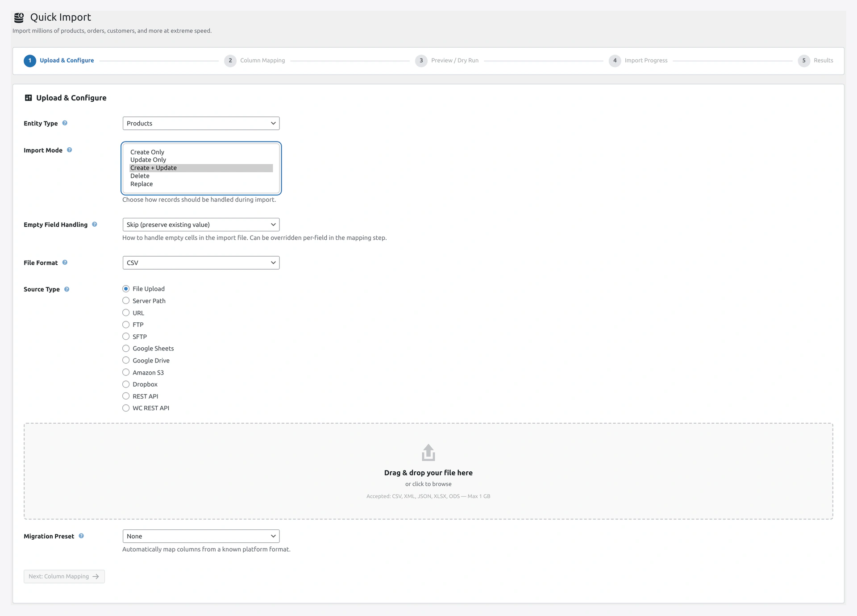The image size is (857, 616).
Task: Go to Upload & Configure step label
Action: tap(67, 60)
